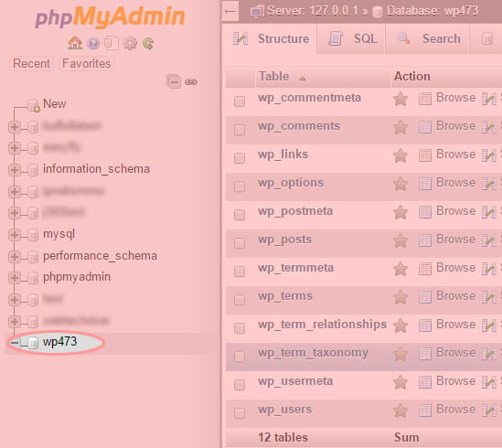
Task: Browse the wp_commentmeta table
Action: click(447, 98)
